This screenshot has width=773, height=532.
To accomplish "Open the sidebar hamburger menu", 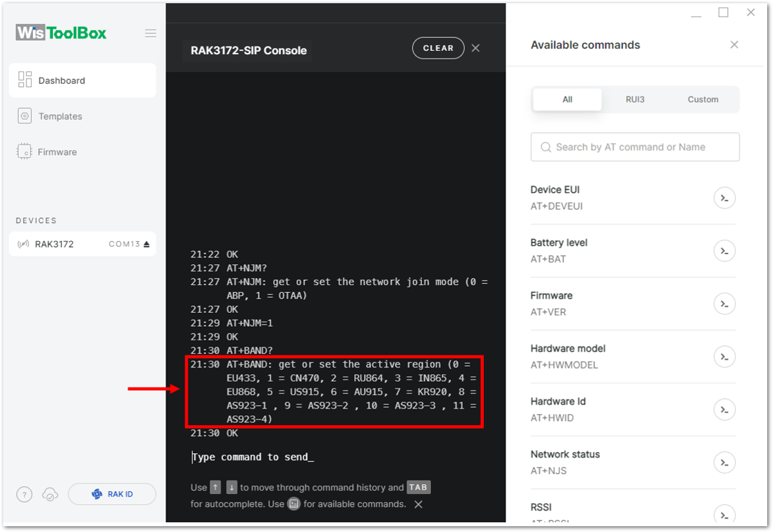I will [150, 34].
